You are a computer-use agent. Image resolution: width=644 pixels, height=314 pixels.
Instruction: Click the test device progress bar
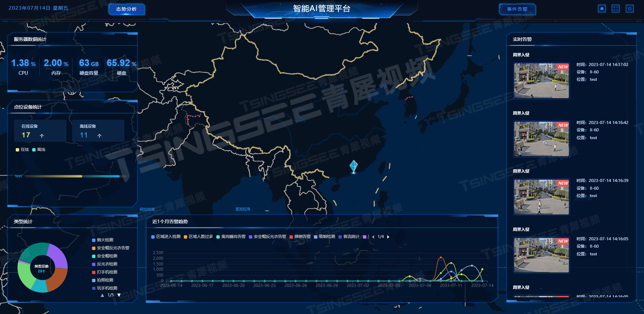75,176
